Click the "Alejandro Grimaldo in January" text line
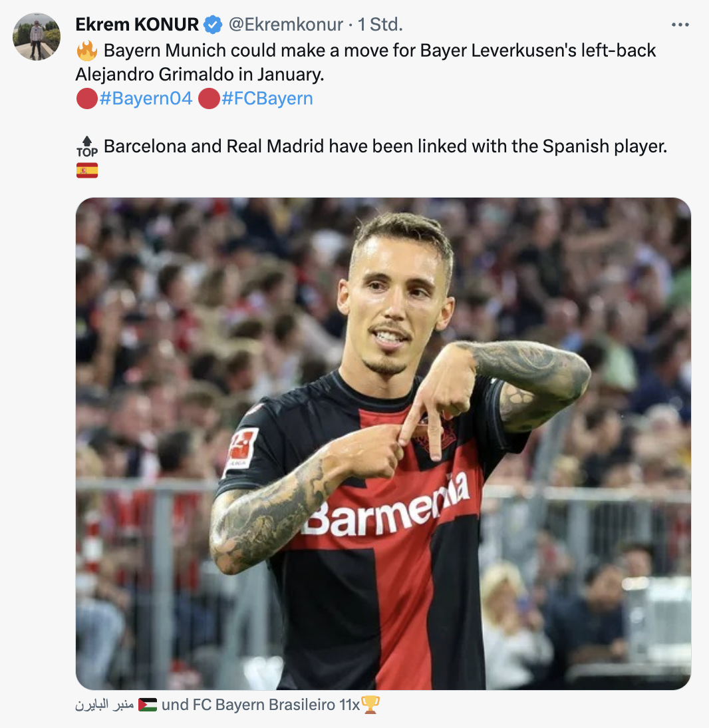This screenshot has width=709, height=728. click(200, 75)
